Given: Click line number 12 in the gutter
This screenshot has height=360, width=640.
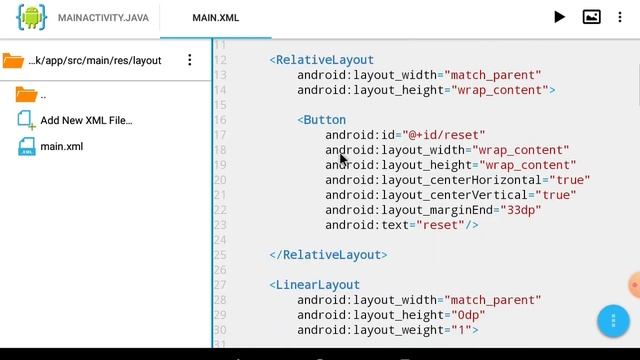Looking at the screenshot, I should pos(220,60).
